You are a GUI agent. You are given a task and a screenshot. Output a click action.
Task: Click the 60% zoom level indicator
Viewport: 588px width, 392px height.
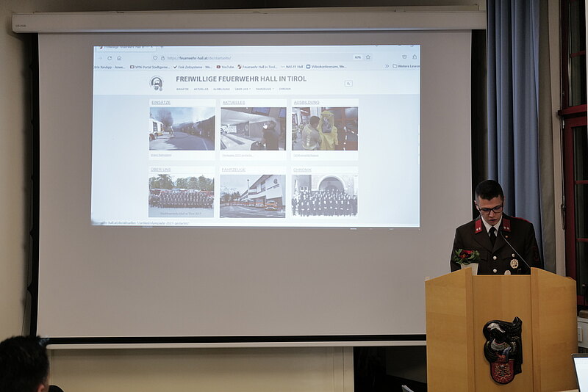358,57
